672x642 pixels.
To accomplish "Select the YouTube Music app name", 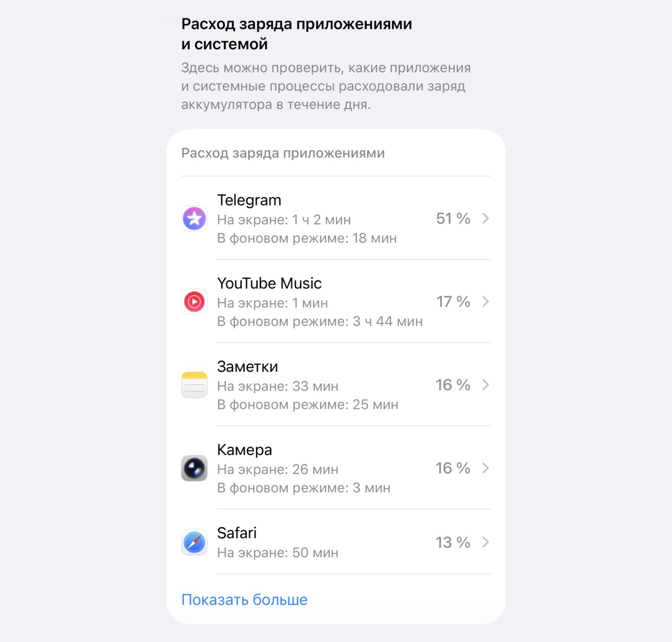I will [x=269, y=283].
